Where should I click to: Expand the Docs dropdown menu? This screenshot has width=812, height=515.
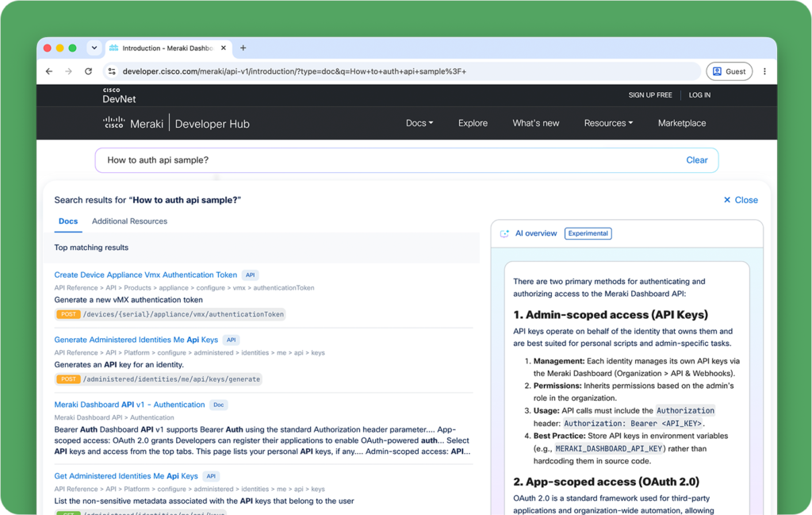tap(419, 123)
